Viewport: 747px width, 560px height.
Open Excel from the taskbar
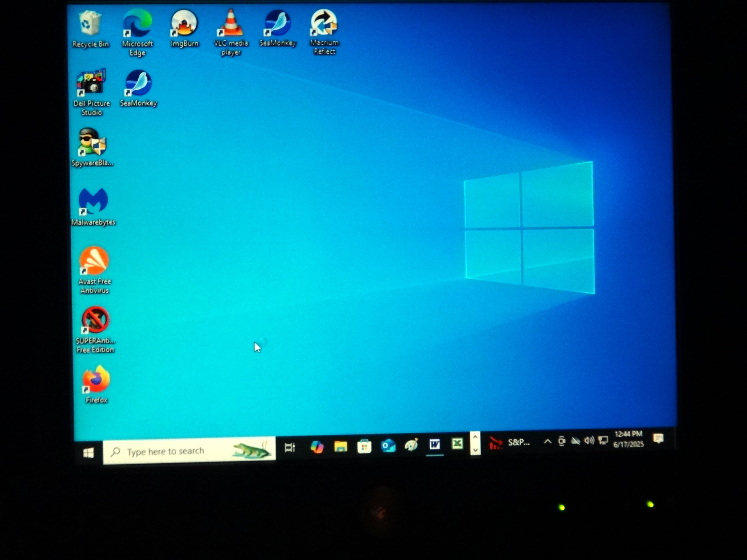pos(458,444)
